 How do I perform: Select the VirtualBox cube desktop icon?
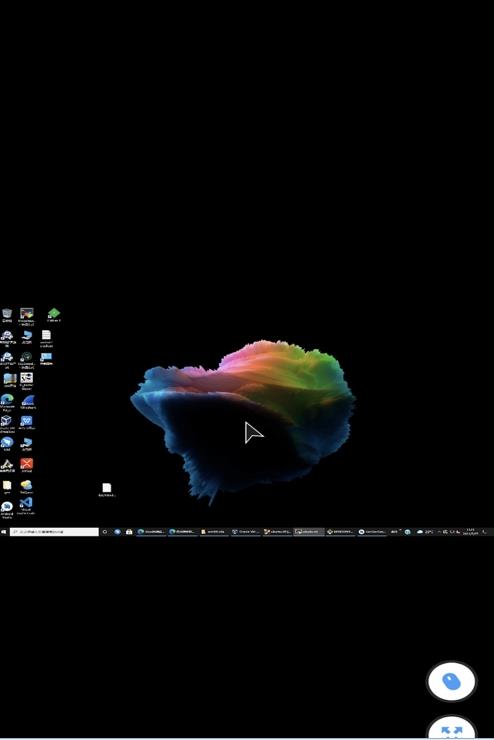click(7, 423)
